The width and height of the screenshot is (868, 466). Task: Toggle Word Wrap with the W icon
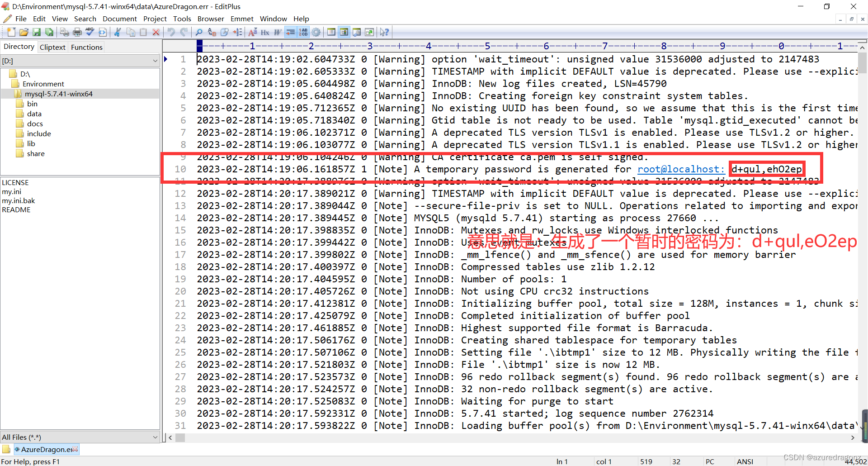click(277, 32)
